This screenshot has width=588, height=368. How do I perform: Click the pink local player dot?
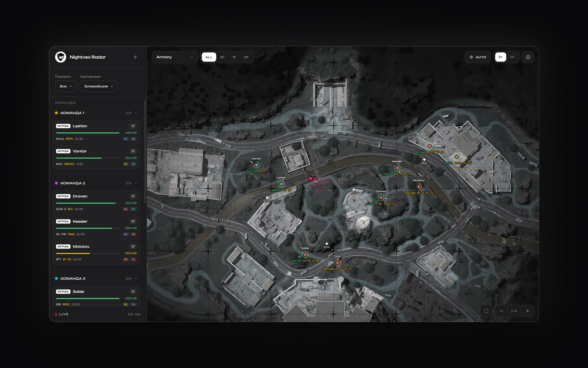coord(310,178)
